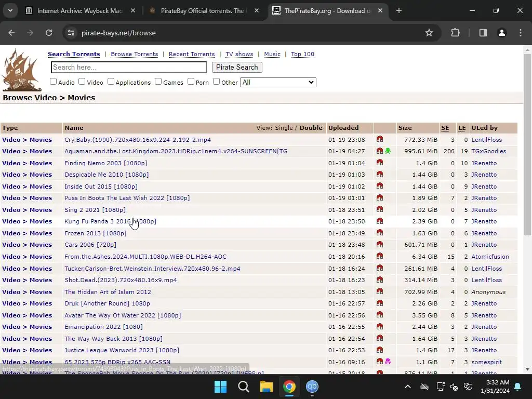Switch to Single view
The image size is (532, 399).
pos(284,128)
